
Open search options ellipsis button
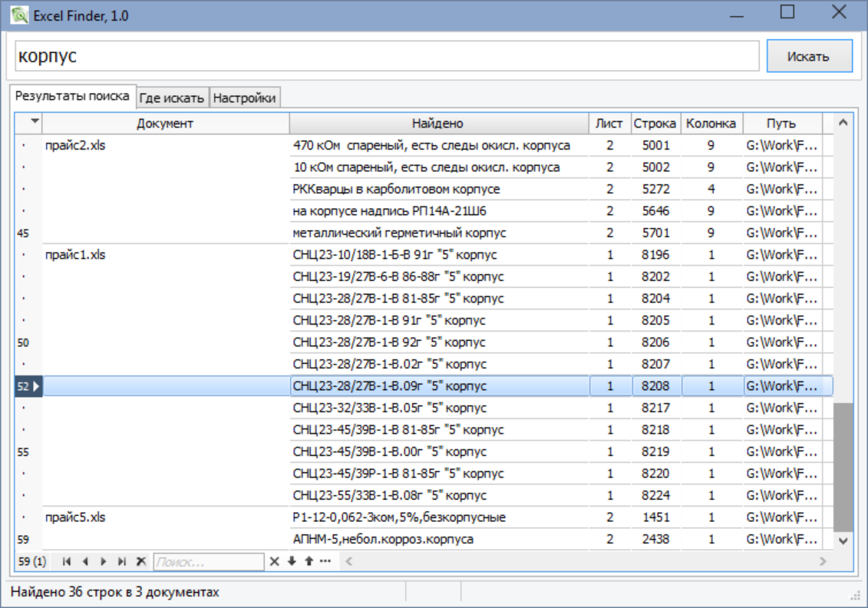325,561
